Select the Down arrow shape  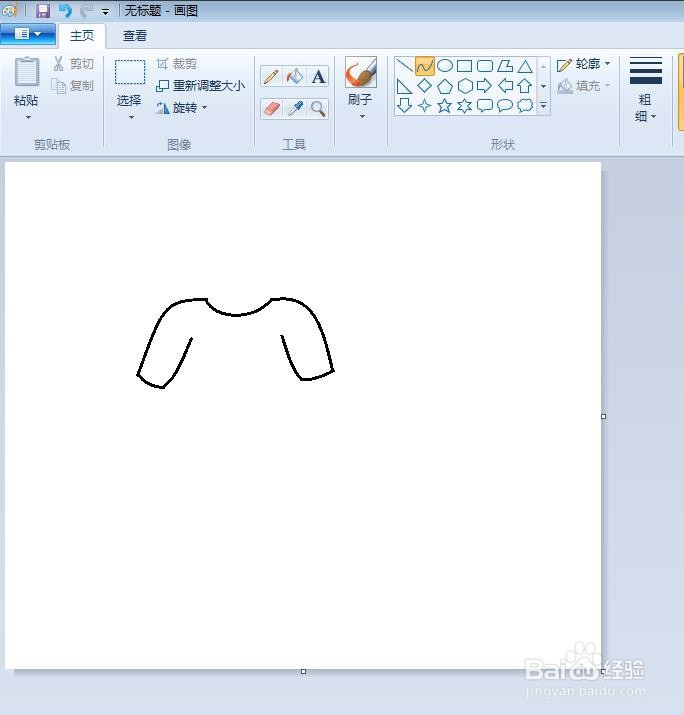point(404,105)
